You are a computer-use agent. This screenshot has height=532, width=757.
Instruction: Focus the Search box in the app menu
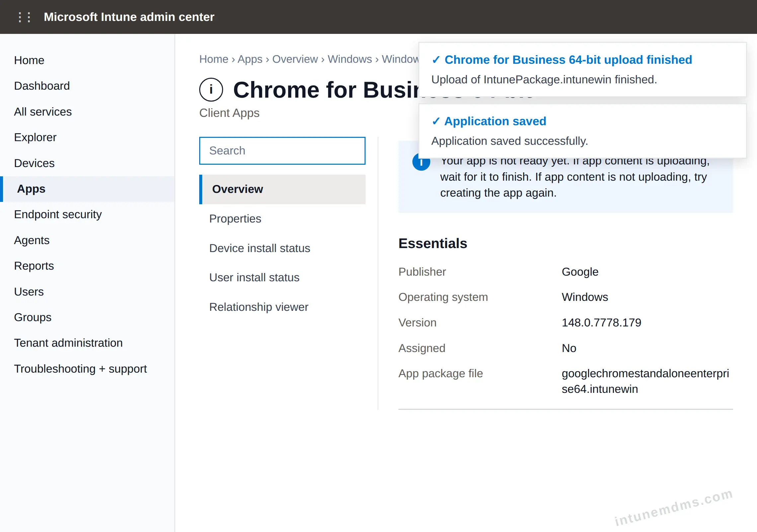[282, 151]
